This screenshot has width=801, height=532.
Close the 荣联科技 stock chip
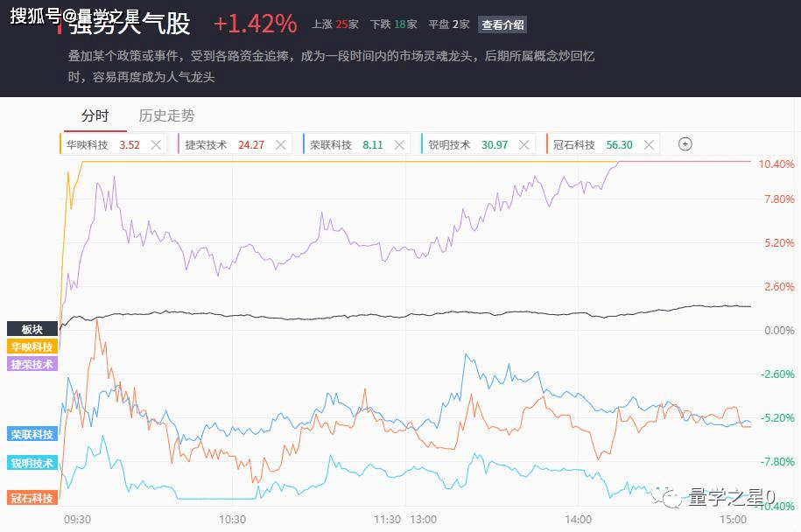pos(399,144)
